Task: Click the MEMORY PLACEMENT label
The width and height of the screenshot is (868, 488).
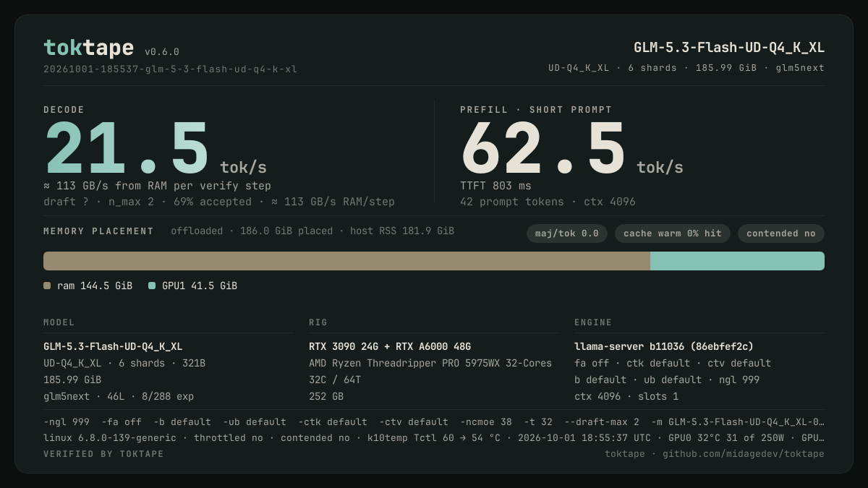Action: (x=98, y=231)
